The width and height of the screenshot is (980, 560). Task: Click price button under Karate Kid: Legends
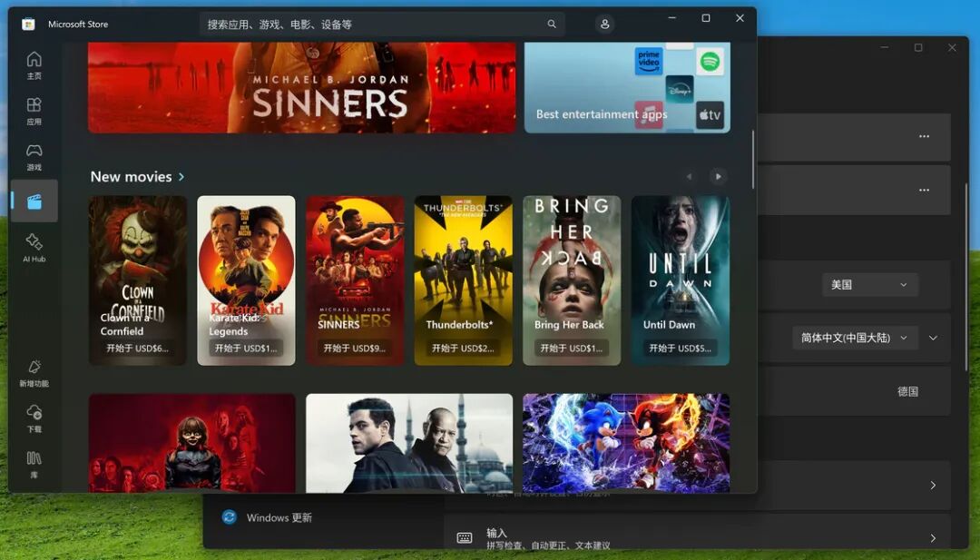click(246, 349)
